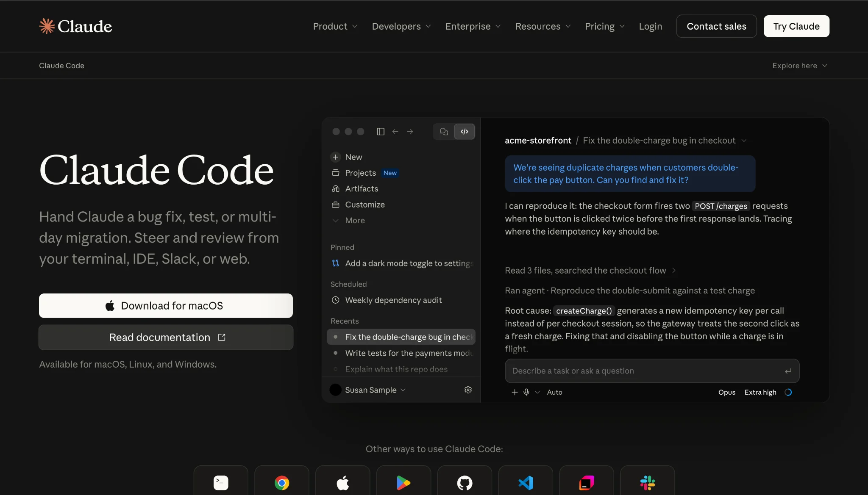Click the GitHub icon tile
868x495 pixels.
click(x=465, y=480)
